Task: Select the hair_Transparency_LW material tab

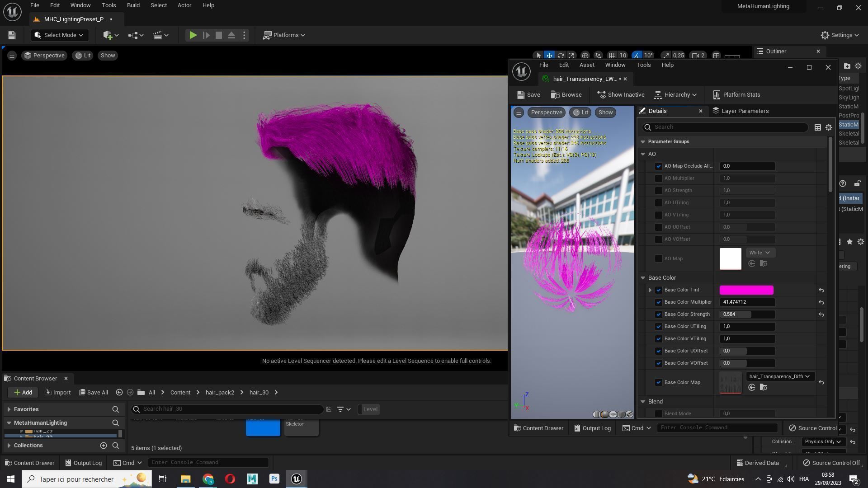Action: coord(585,79)
